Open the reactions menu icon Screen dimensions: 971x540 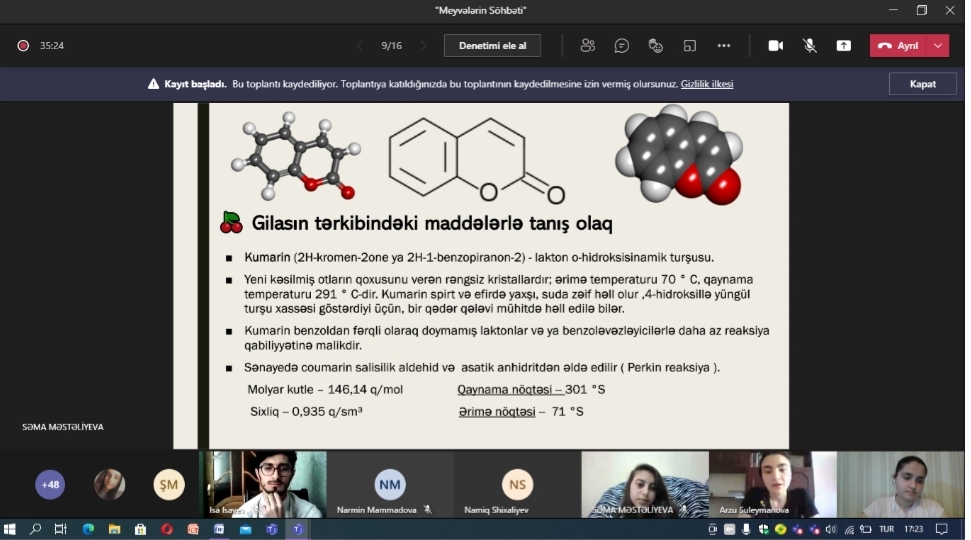click(656, 46)
